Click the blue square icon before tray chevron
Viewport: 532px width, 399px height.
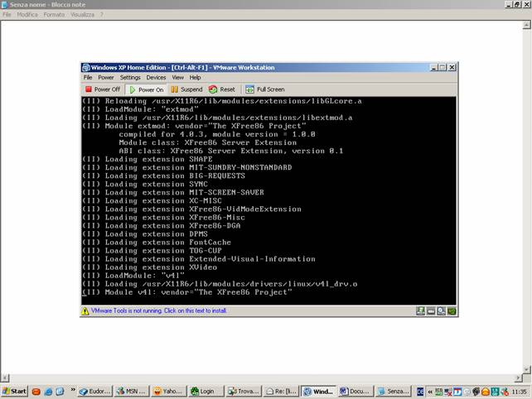click(x=420, y=392)
